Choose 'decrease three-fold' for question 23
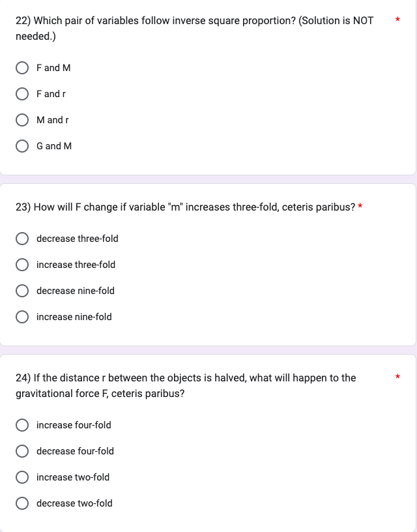Viewport: 417px width, 532px height. pos(23,239)
